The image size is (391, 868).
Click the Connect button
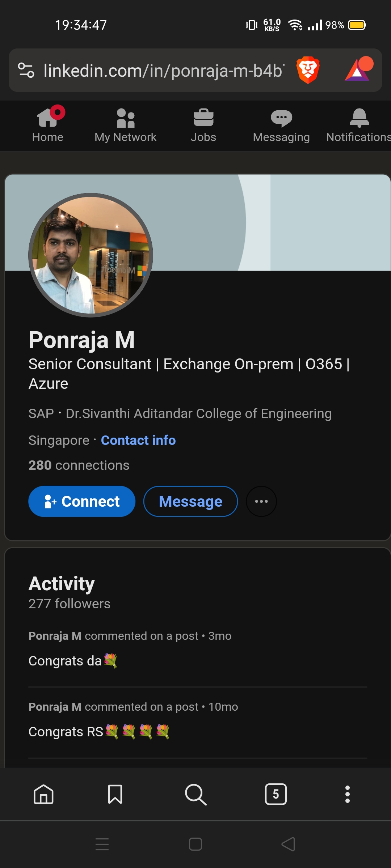pyautogui.click(x=82, y=501)
